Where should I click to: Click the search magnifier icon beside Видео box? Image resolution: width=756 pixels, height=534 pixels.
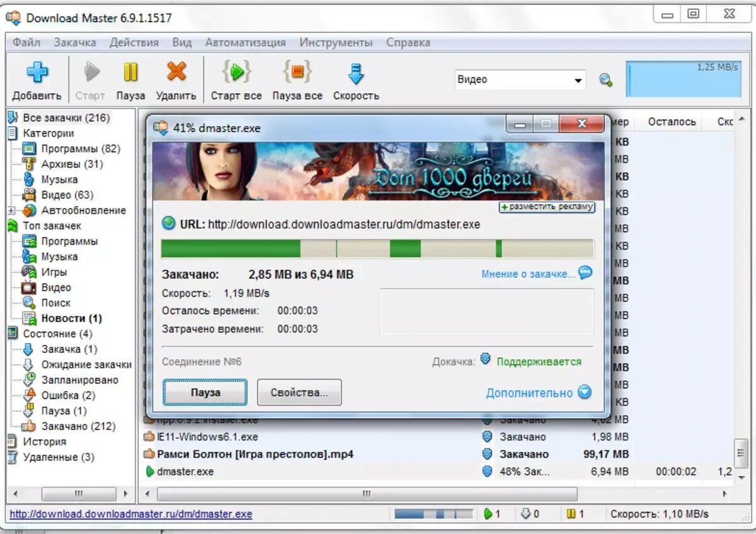tap(605, 80)
